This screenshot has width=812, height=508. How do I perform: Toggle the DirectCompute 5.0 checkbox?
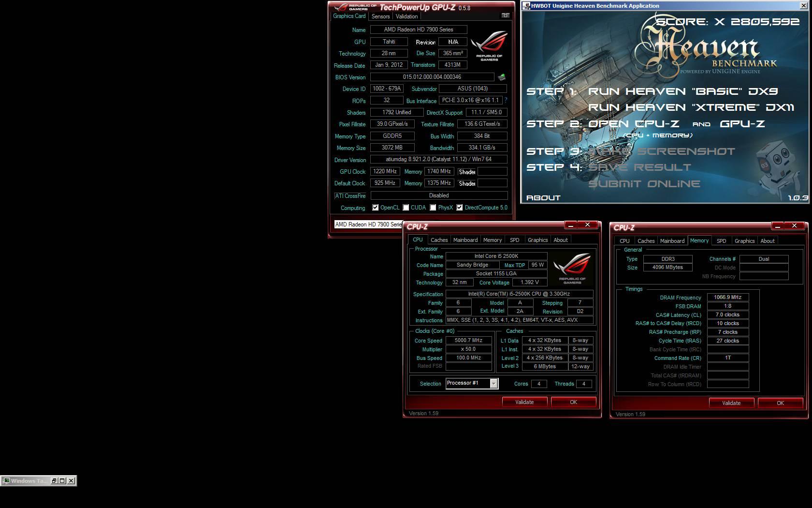click(x=460, y=208)
